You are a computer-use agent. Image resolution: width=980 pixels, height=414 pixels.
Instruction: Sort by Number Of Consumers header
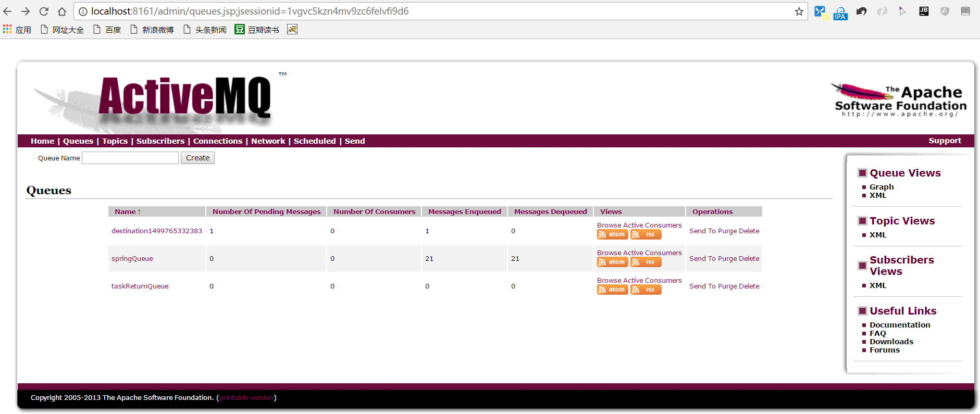[374, 211]
